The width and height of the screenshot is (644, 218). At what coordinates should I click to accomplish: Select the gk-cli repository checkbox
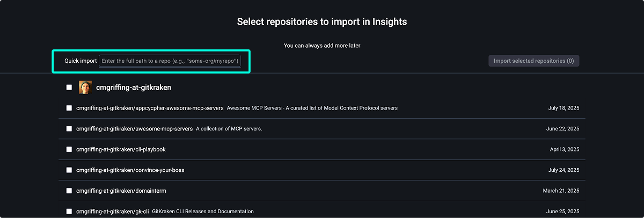coord(69,212)
